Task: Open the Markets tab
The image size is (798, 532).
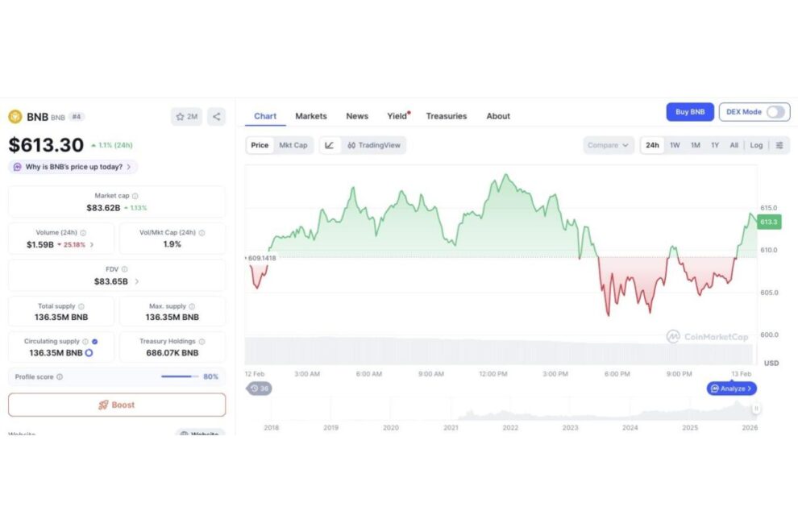Action: [x=310, y=116]
